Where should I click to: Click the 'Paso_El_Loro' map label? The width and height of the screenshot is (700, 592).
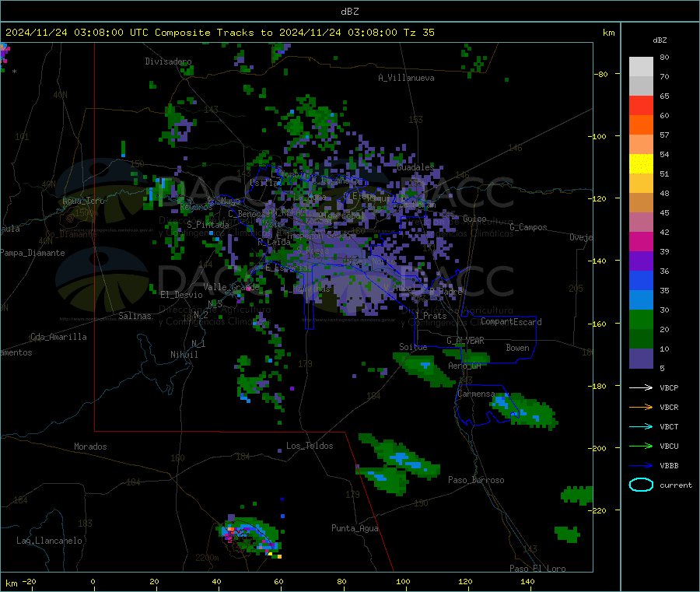tap(537, 569)
